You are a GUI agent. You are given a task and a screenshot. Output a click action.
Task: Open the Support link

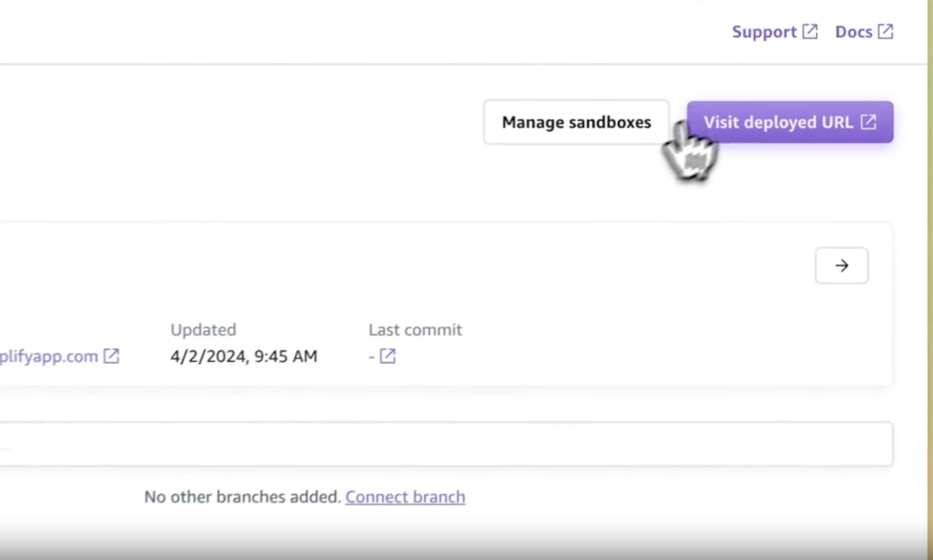[774, 32]
